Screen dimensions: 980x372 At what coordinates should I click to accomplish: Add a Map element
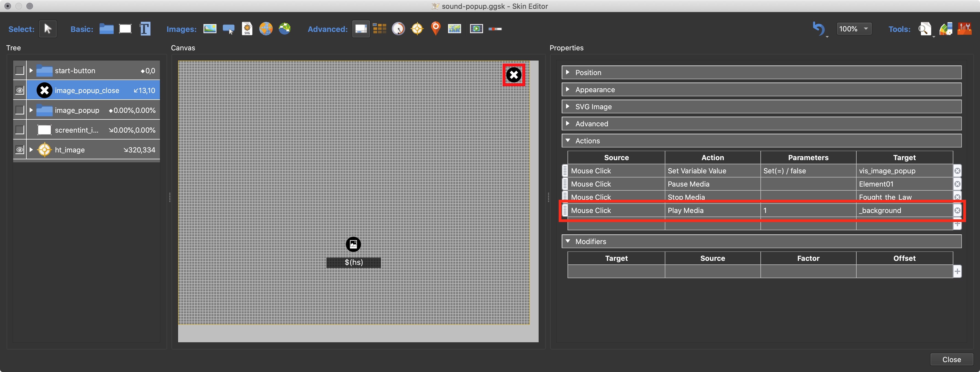tap(454, 29)
